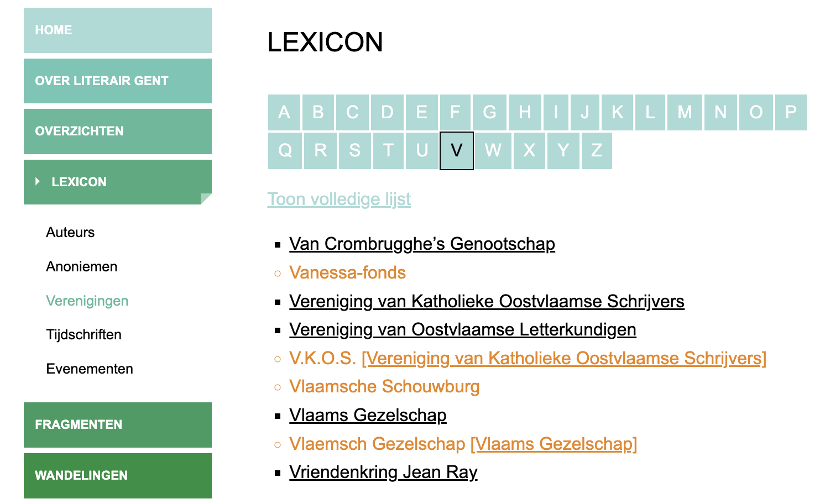The height and width of the screenshot is (504, 825).
Task: Select Auteurs in the Lexicon submenu
Action: tap(70, 233)
